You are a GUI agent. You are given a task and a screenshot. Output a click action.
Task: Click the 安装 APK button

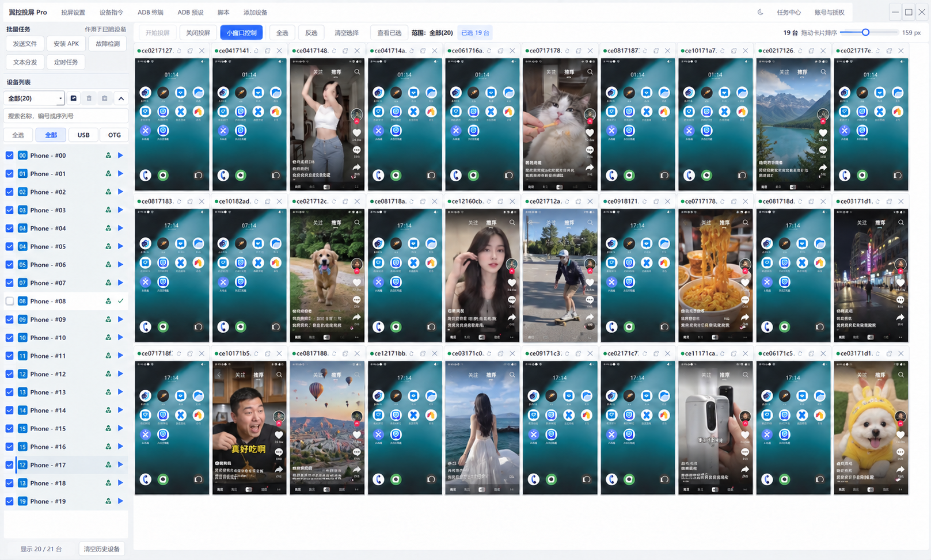66,44
